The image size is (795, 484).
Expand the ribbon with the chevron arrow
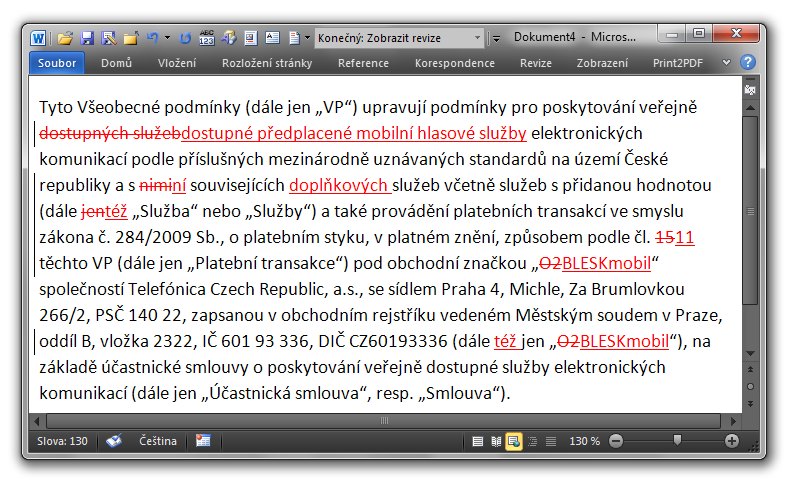726,63
